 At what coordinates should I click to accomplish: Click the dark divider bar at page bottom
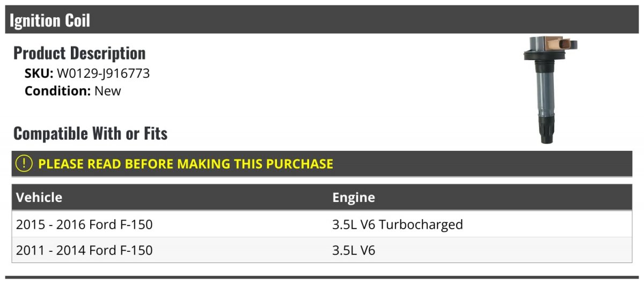pos(322,278)
